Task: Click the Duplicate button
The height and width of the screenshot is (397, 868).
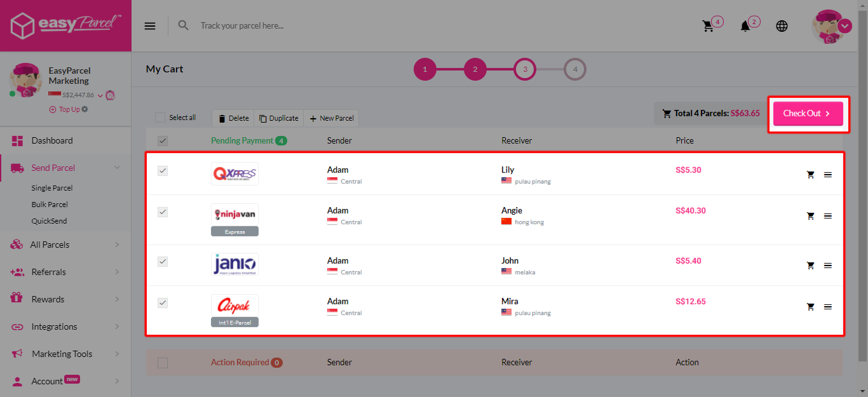Action: pyautogui.click(x=279, y=118)
